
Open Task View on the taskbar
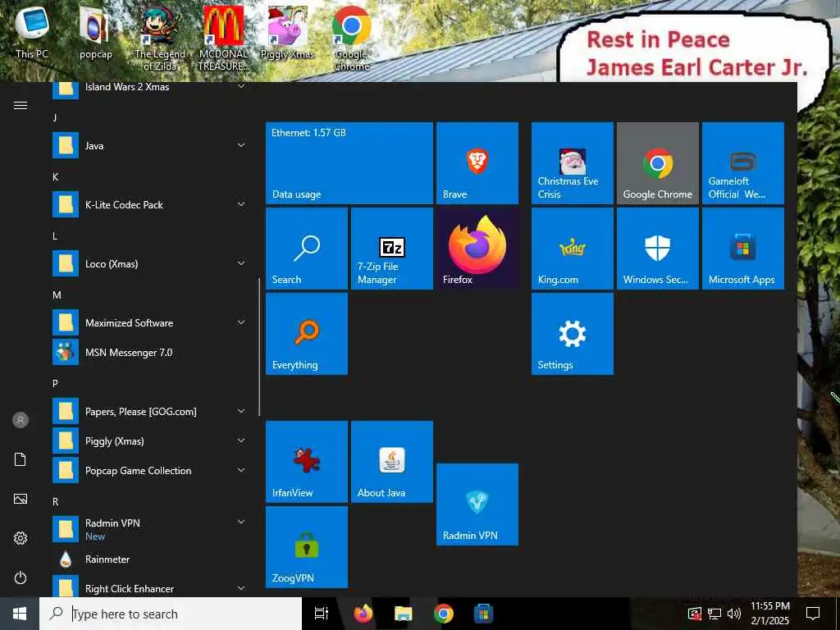click(x=322, y=614)
